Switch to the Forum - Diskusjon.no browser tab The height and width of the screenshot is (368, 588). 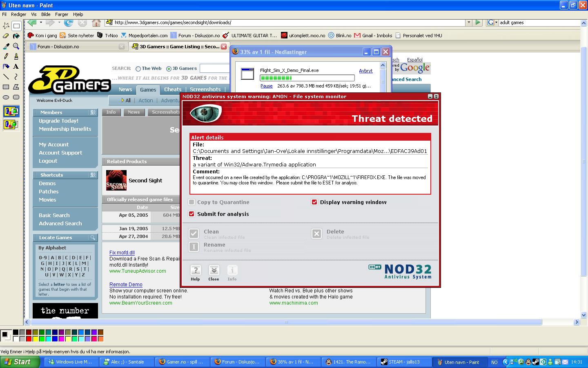[x=76, y=47]
